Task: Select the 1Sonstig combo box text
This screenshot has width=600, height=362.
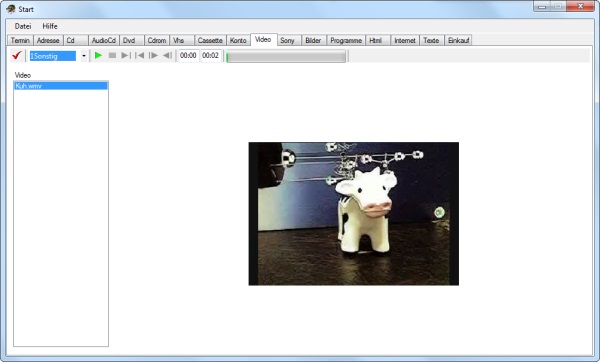Action: pyautogui.click(x=53, y=56)
